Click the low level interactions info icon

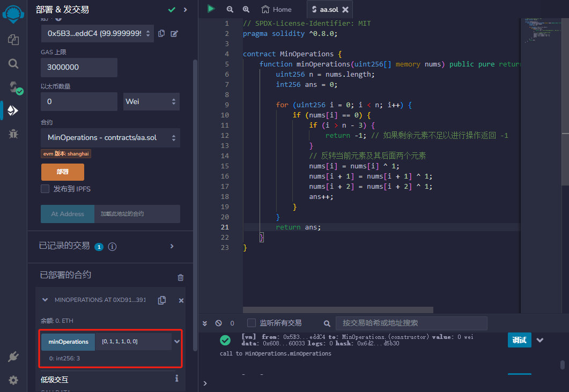[x=177, y=379]
